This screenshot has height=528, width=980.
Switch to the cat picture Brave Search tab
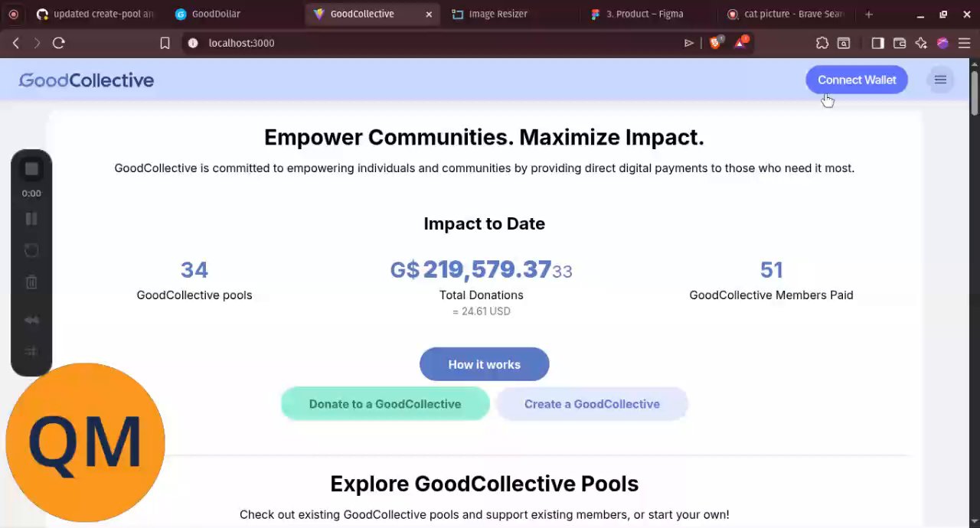[x=786, y=14]
